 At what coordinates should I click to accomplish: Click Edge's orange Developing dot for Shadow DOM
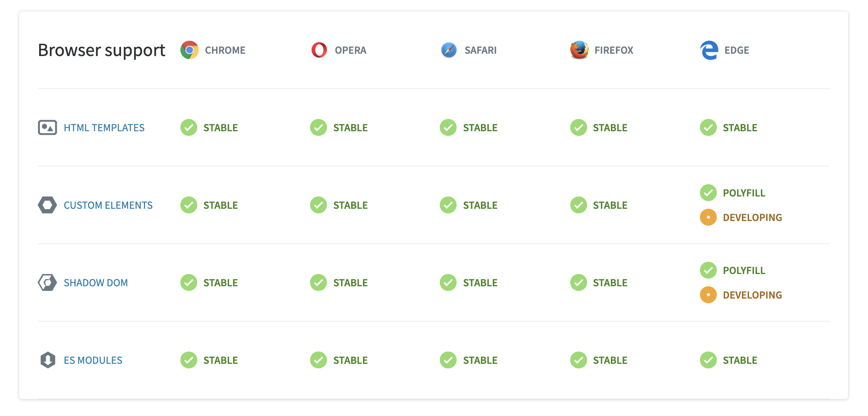708,295
